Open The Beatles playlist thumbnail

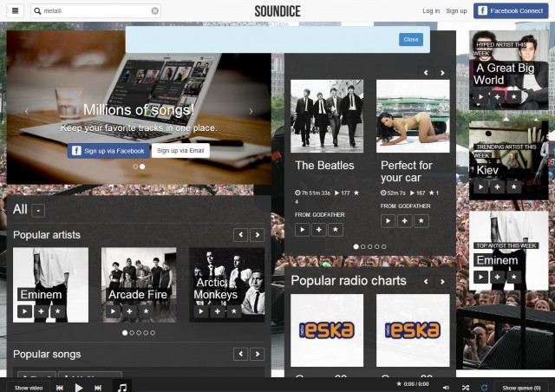point(327,116)
